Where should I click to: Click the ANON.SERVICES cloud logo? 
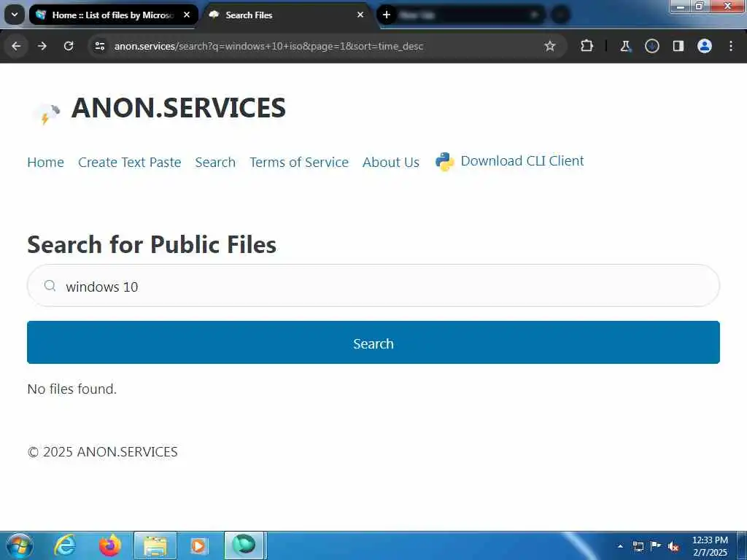[x=46, y=113]
